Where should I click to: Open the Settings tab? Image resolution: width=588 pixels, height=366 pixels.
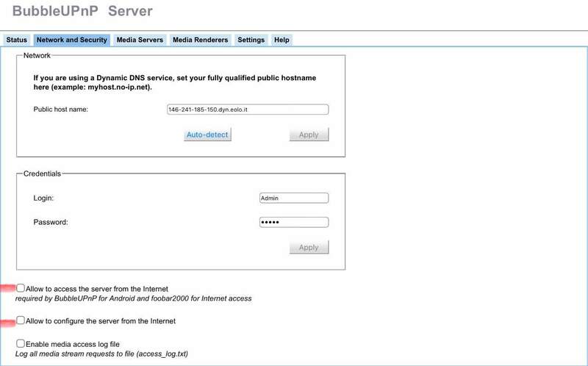pos(251,40)
